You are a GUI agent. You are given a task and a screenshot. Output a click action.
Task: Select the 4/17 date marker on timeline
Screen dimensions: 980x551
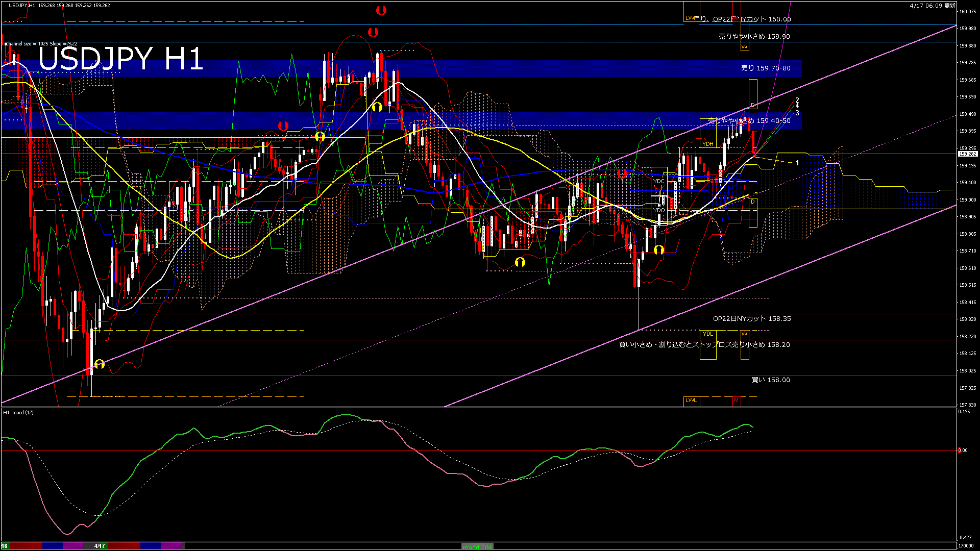point(100,546)
